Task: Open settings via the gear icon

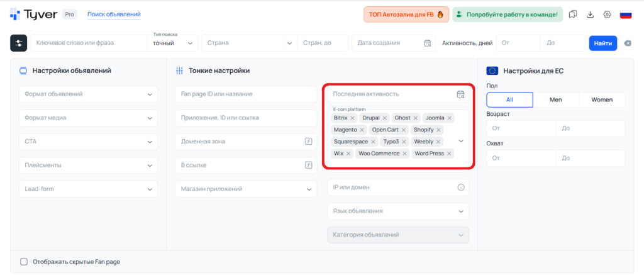Action: 607,14
